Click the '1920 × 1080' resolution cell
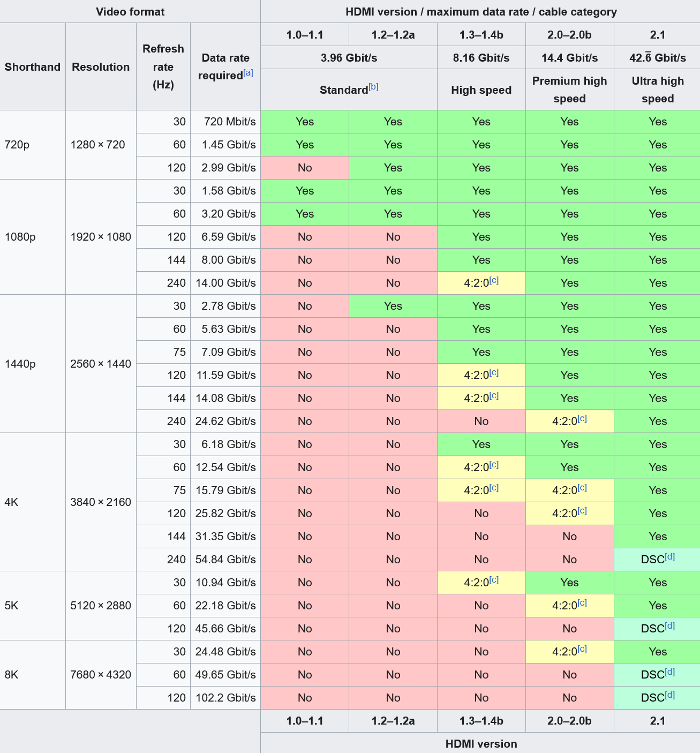Image resolution: width=700 pixels, height=753 pixels. pyautogui.click(x=101, y=237)
